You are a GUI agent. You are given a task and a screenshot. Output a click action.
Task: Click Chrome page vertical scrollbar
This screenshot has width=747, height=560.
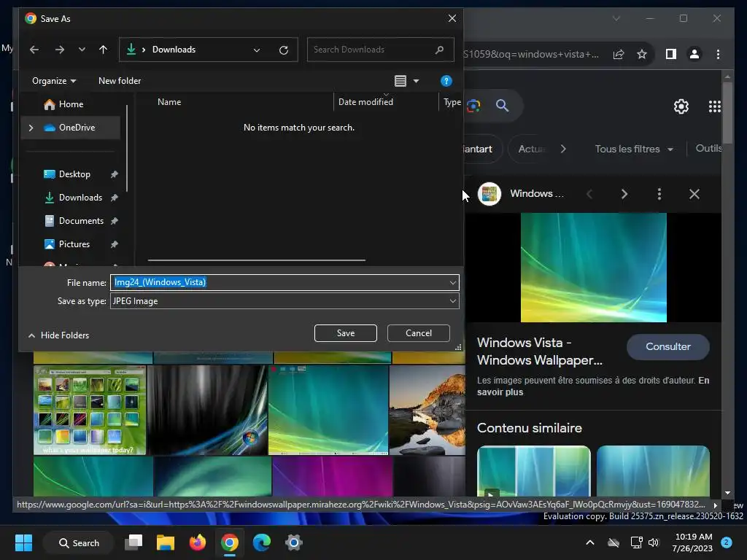tap(727, 113)
